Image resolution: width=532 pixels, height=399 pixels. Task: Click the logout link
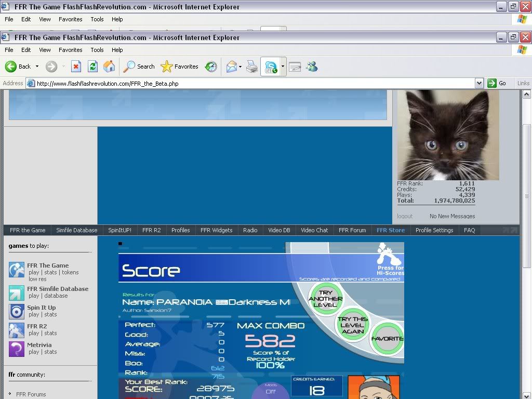(405, 216)
